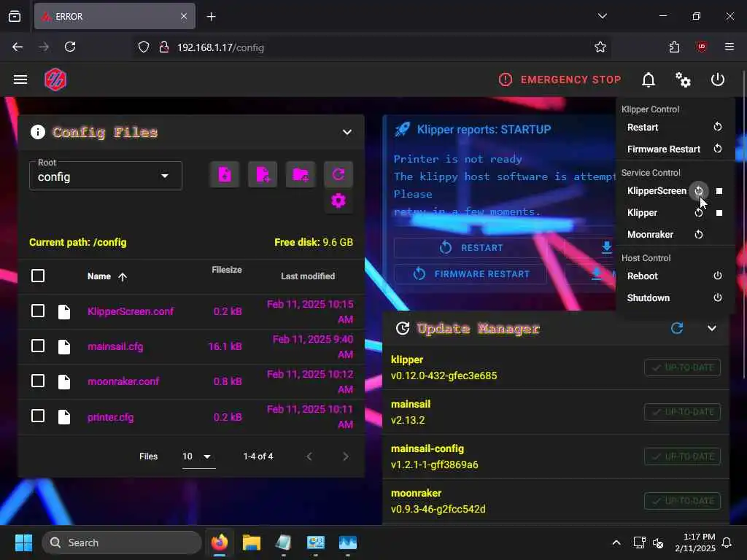The height and width of the screenshot is (560, 747).
Task: Select Restart under Klipper Control
Action: [675, 127]
